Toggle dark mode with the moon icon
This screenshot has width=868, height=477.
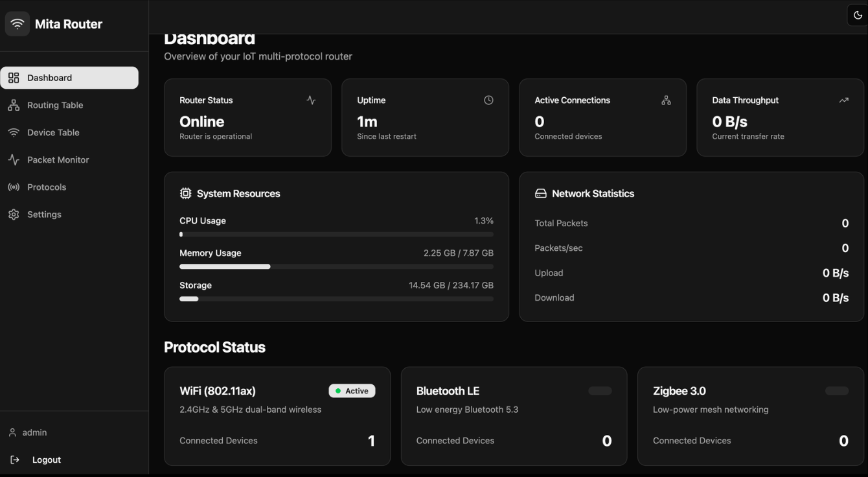tap(858, 16)
